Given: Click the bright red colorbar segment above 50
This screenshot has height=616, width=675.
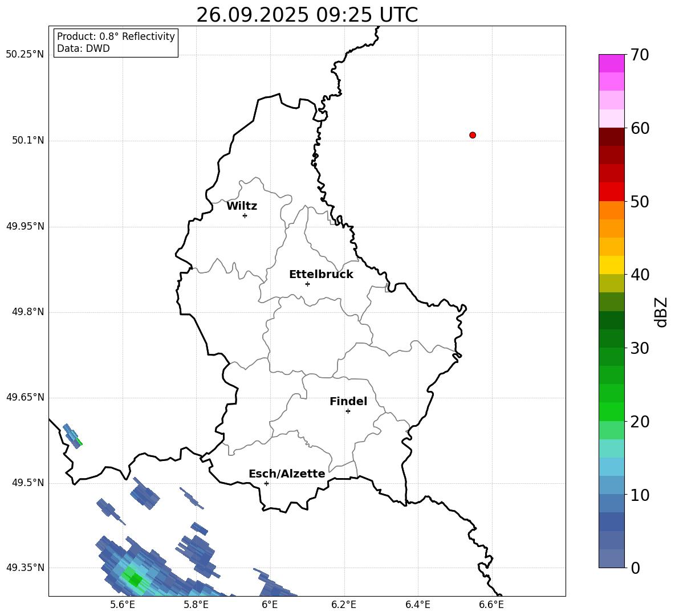Looking at the screenshot, I should pos(611,192).
